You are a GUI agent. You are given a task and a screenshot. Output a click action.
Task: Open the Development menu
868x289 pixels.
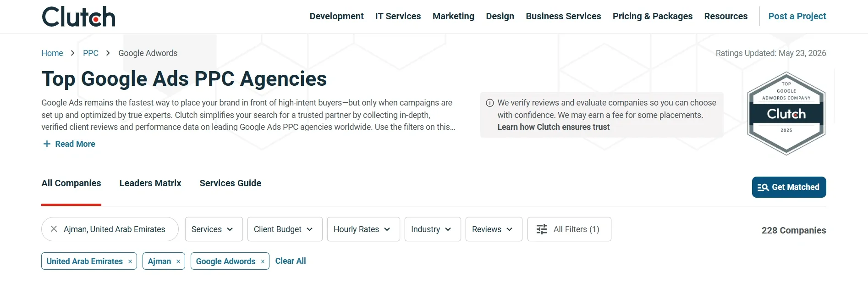pyautogui.click(x=336, y=16)
